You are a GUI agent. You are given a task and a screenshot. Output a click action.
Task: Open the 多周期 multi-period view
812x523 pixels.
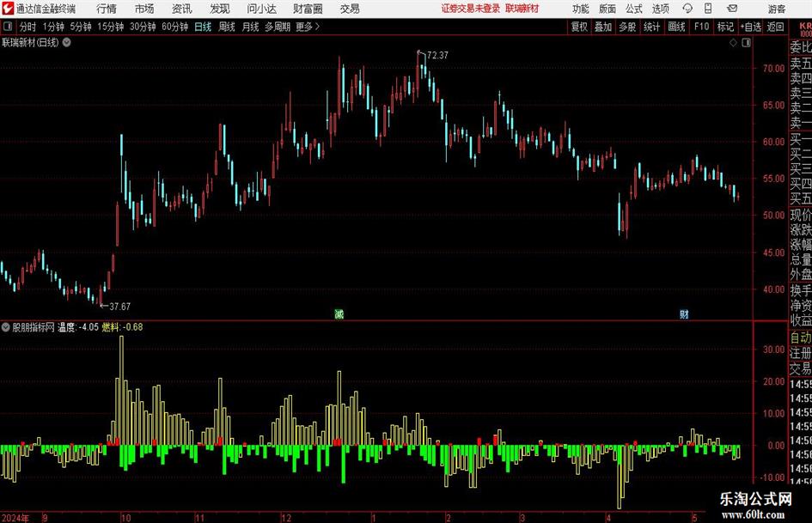(278, 27)
